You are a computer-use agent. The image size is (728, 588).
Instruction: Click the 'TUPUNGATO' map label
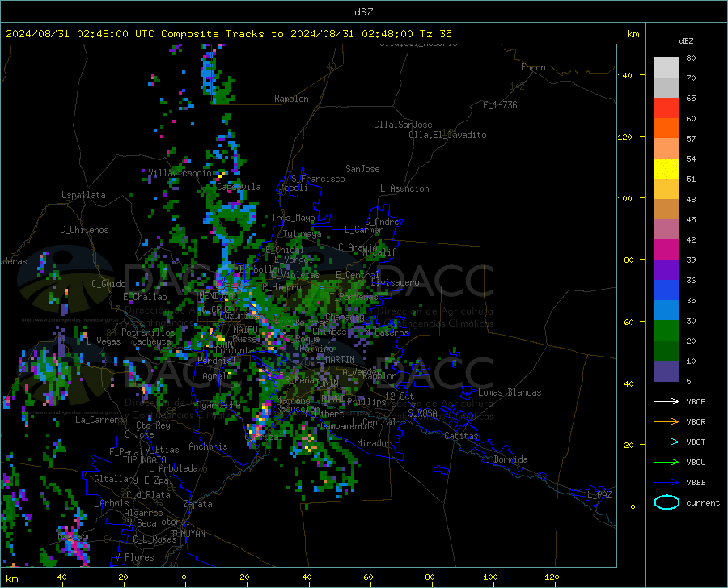pos(145,460)
